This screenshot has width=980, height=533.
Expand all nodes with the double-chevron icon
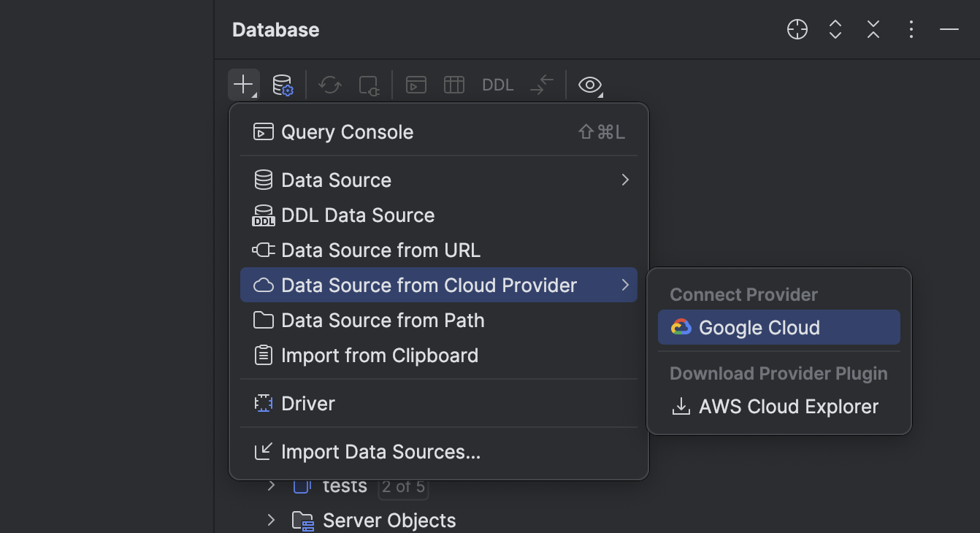click(x=835, y=29)
